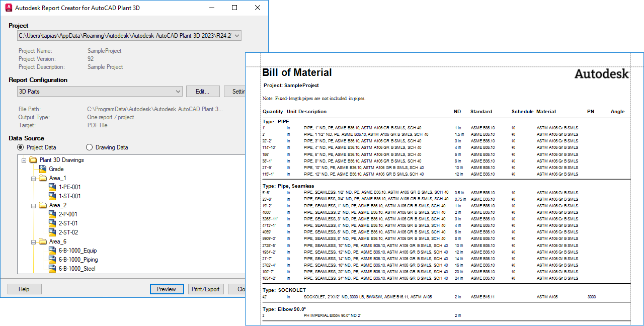Collapse the Area_1 tree node

coord(34,178)
